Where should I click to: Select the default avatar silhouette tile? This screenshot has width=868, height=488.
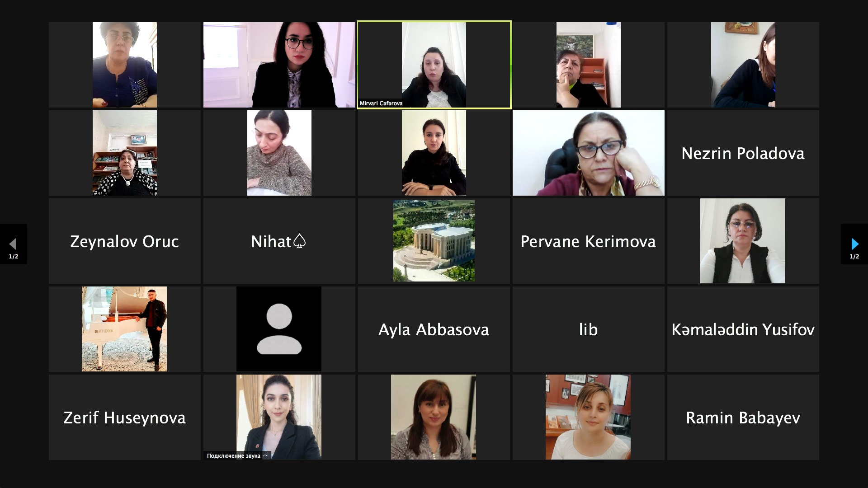point(279,329)
